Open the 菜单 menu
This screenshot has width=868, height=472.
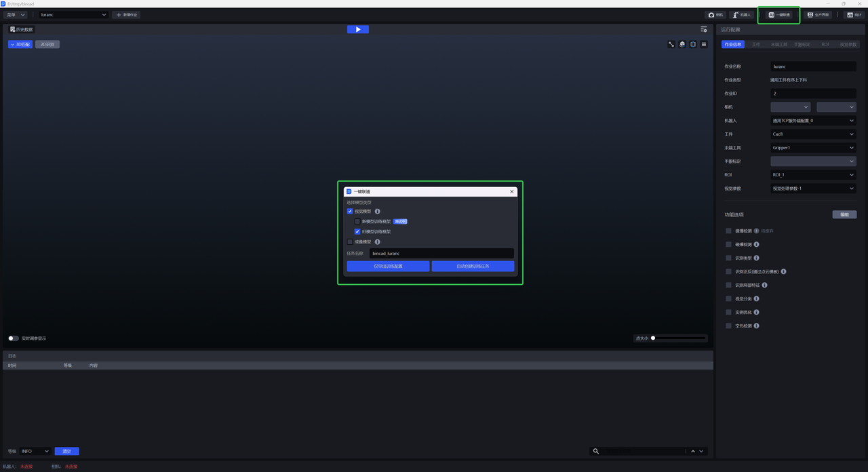click(x=15, y=15)
